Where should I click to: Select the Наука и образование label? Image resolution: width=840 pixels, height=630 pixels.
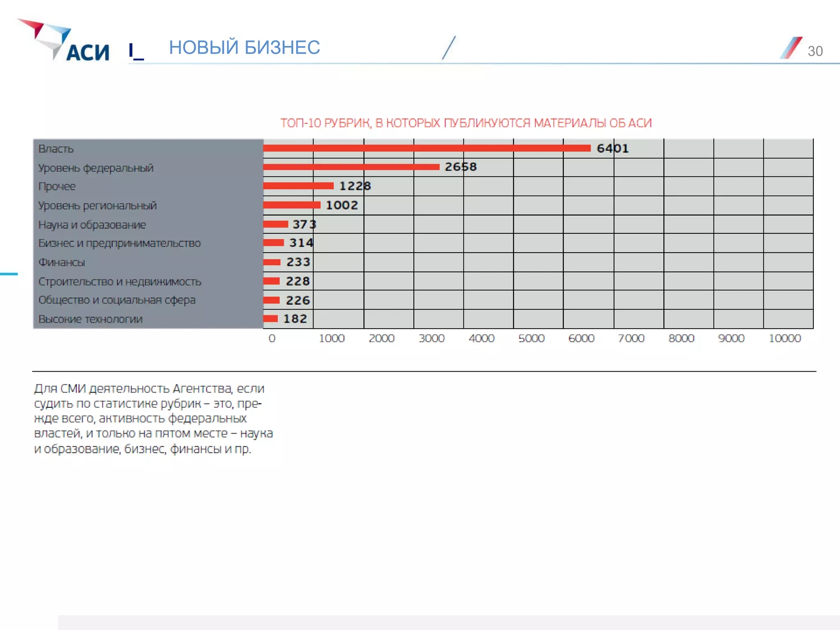[x=92, y=225]
